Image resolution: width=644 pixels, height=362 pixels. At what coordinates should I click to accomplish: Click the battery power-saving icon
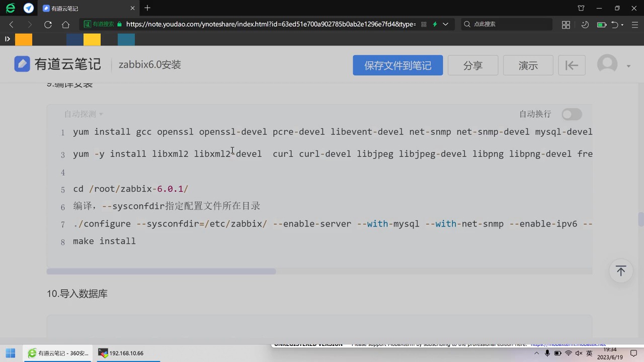pyautogui.click(x=602, y=24)
